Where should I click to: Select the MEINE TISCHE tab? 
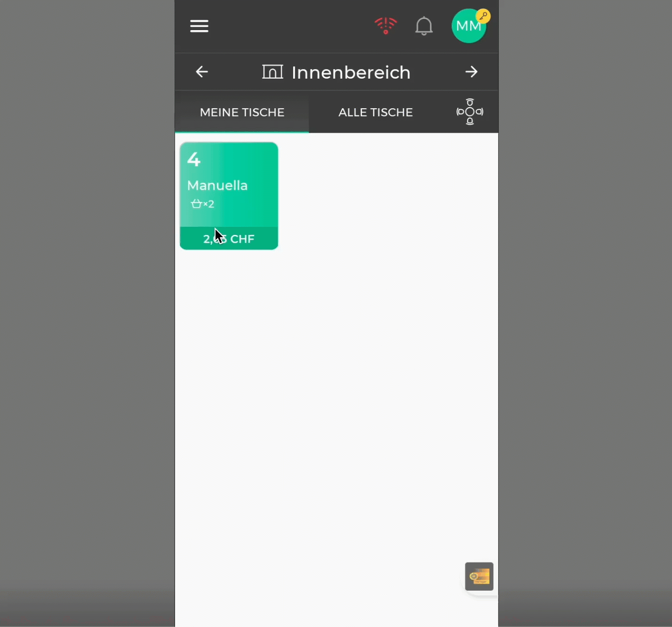[242, 113]
